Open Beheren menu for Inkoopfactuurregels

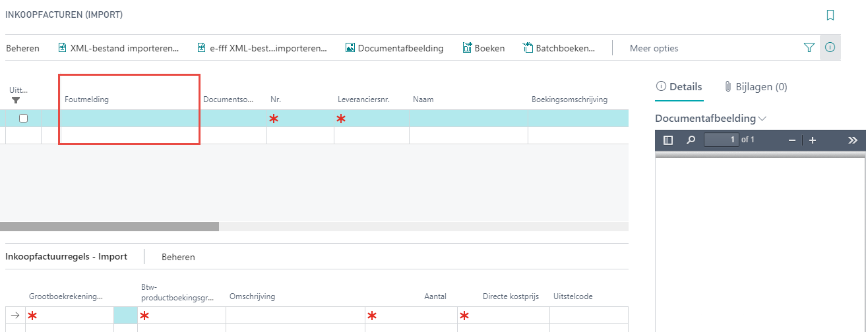point(178,257)
